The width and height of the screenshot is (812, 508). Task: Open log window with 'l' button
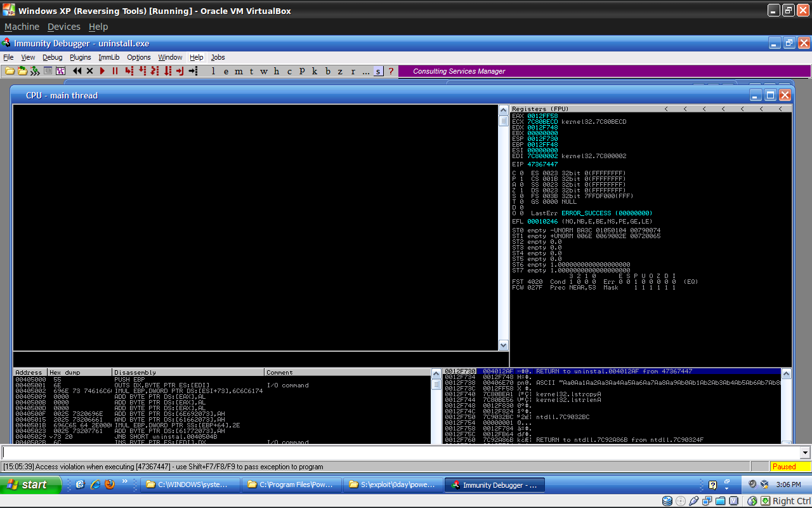pyautogui.click(x=213, y=71)
